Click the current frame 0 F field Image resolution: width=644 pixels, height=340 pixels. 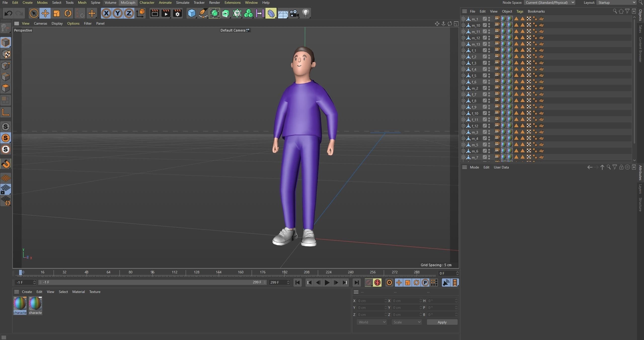[x=448, y=273]
